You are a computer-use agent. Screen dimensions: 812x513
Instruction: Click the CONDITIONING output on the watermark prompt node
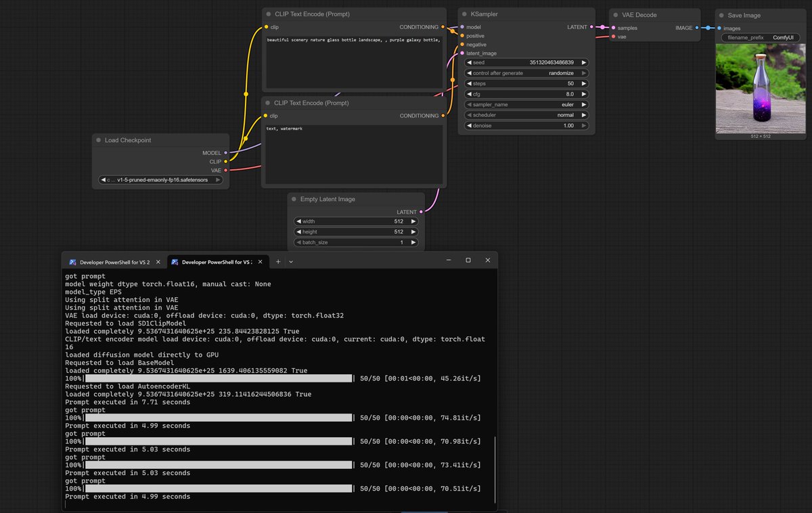click(x=443, y=116)
